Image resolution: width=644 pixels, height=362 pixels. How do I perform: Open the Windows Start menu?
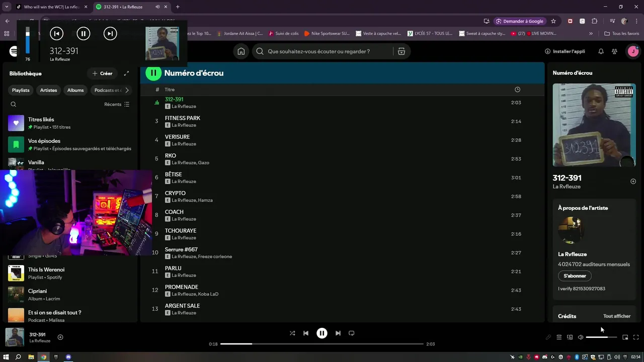click(6, 357)
